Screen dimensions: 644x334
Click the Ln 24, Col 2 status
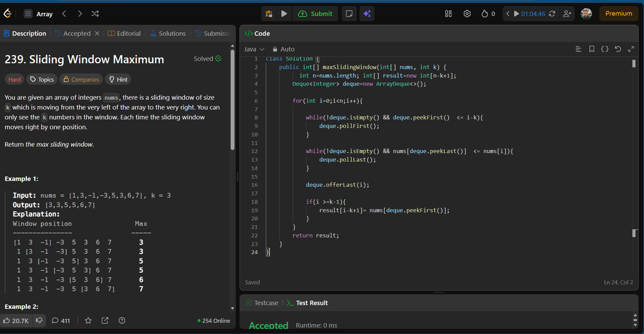pyautogui.click(x=618, y=282)
